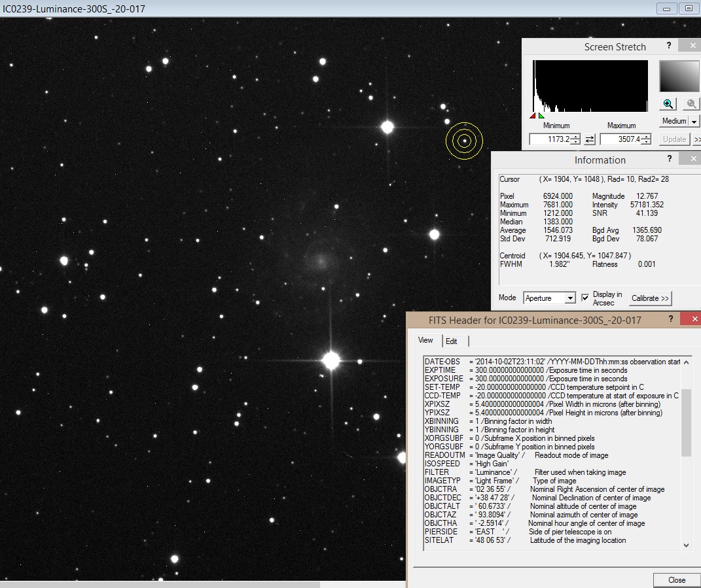The height and width of the screenshot is (588, 701).
Task: Expand Screen Stretch options with >> button
Action: click(696, 139)
